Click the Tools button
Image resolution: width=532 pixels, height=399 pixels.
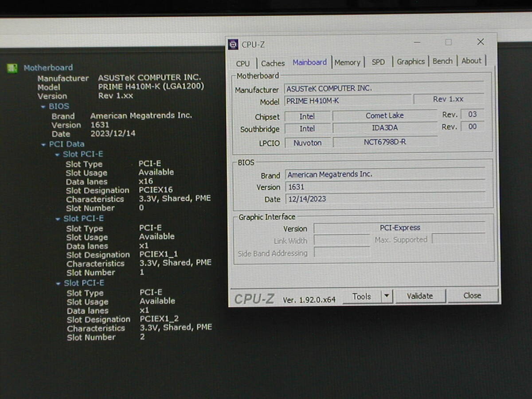(362, 297)
